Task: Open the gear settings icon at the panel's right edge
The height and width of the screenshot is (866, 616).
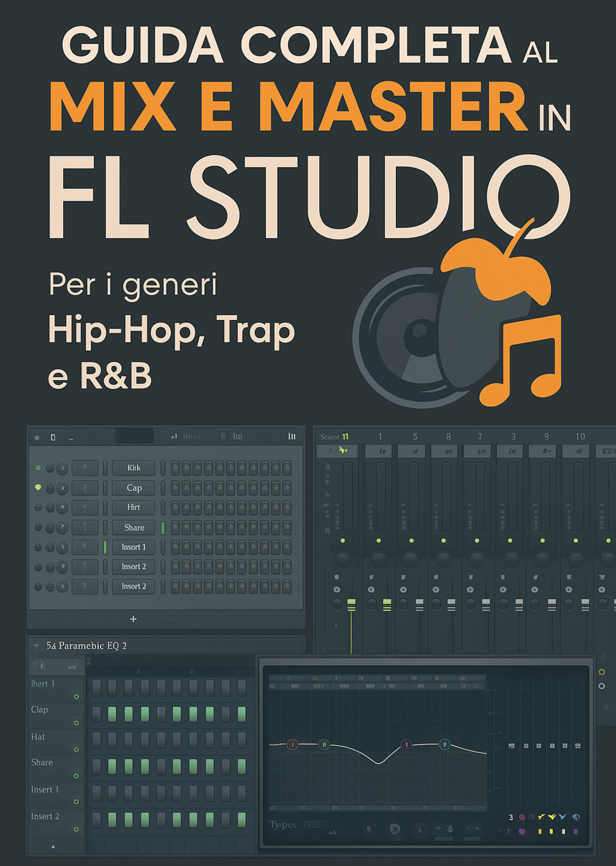Action: [x=602, y=672]
